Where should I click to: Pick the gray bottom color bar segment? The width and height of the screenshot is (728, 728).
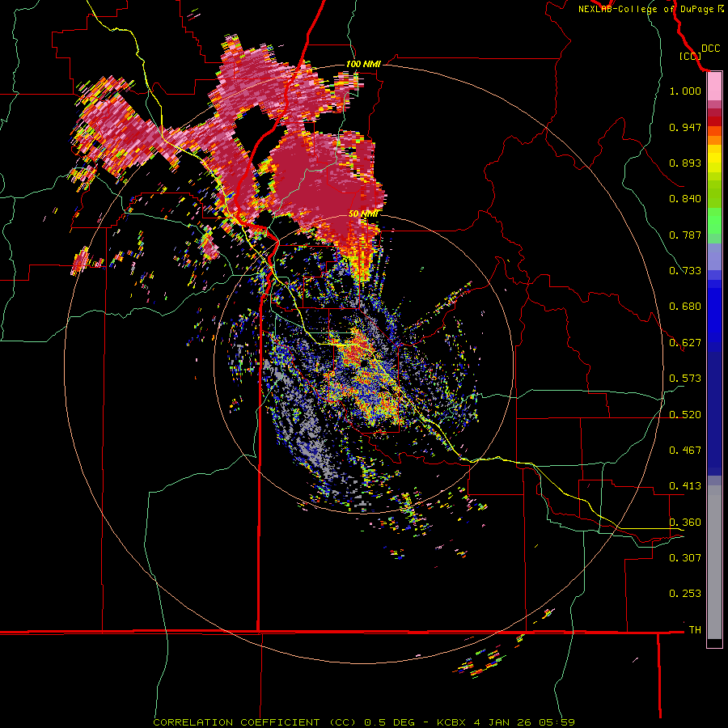click(x=714, y=562)
